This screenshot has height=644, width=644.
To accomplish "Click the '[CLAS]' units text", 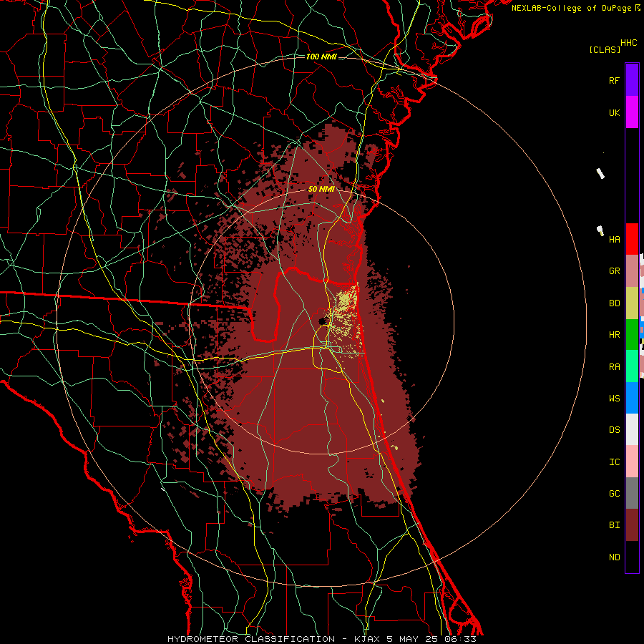I will tap(605, 49).
